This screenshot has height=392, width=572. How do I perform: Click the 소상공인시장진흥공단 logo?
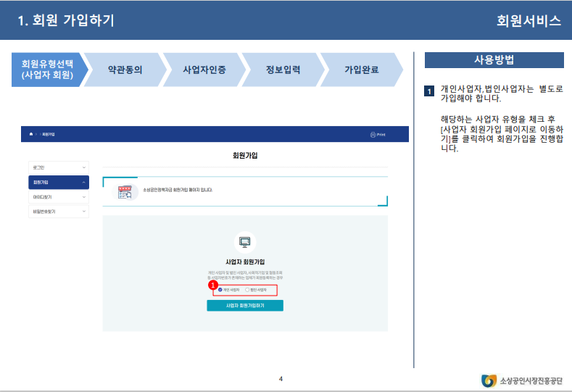522,380
